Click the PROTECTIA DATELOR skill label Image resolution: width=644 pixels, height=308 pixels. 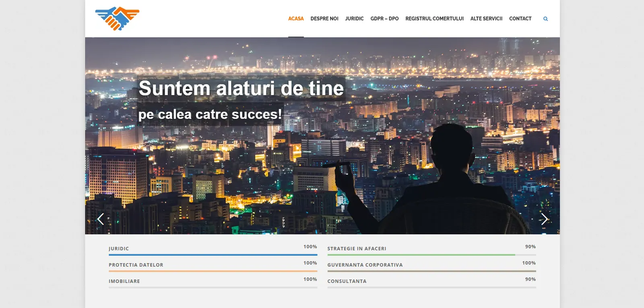[x=136, y=265]
